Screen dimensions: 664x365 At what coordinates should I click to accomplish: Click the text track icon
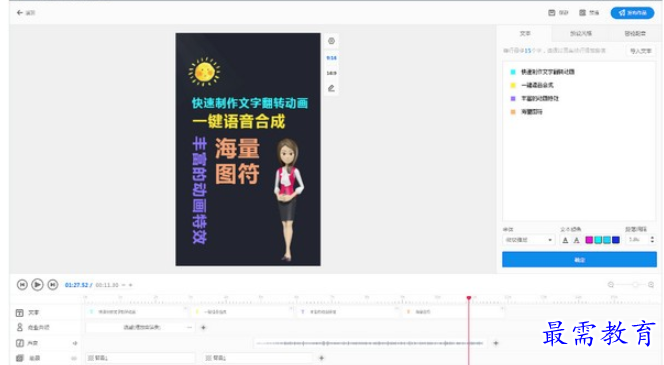[19, 313]
